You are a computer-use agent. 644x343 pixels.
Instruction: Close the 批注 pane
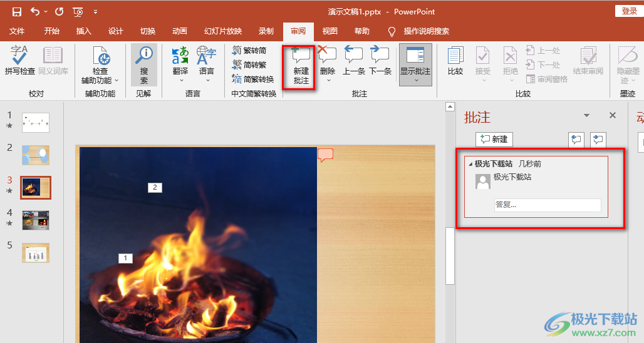pos(613,115)
